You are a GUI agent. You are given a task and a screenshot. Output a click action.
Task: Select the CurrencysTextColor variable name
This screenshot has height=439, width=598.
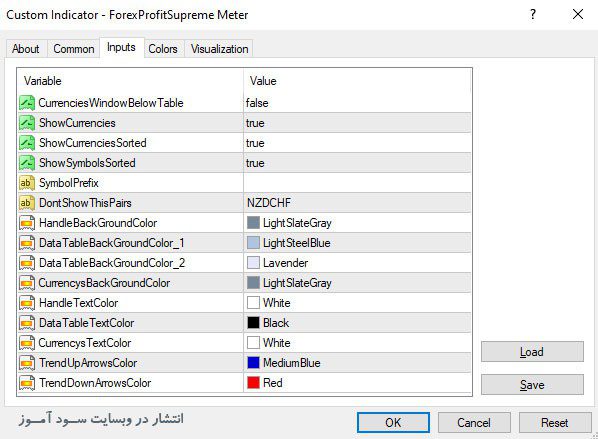click(85, 343)
